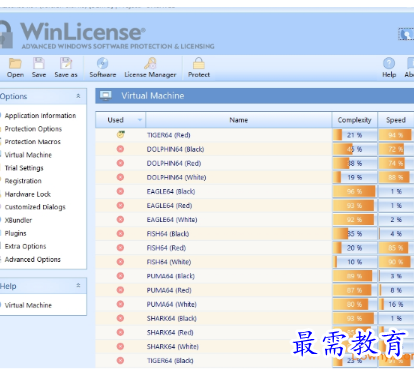Sort the table by the Name column
The image size is (414, 375).
coord(239,120)
